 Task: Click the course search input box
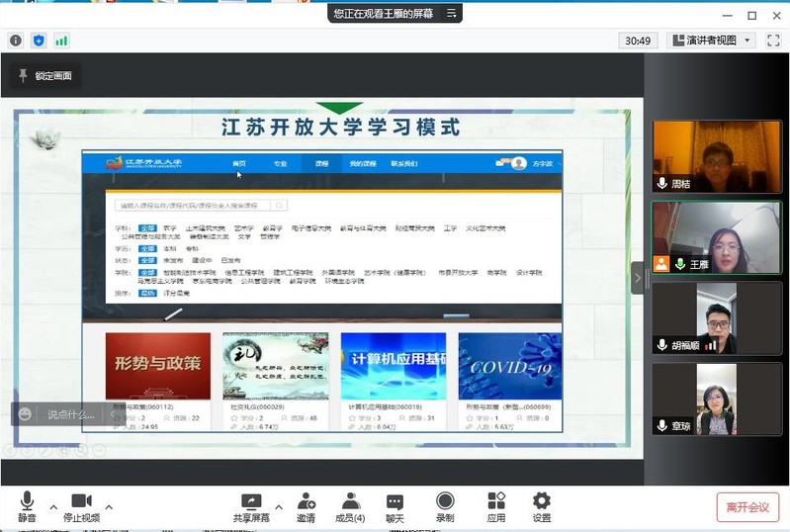point(193,206)
